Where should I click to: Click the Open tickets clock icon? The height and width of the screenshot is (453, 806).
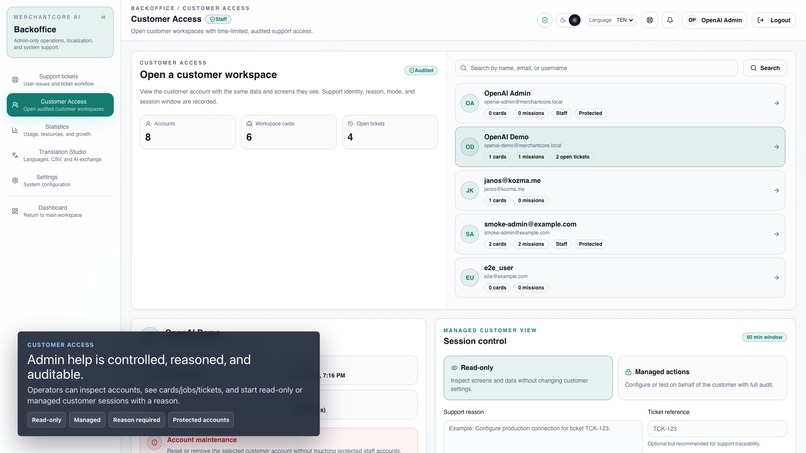point(350,124)
